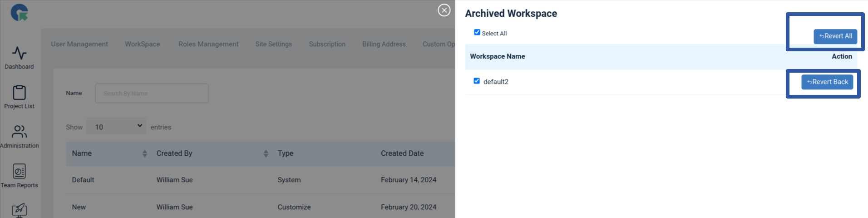Click the February 14, 2024 date cell
Screen dimensions: 868x218
pyautogui.click(x=409, y=180)
